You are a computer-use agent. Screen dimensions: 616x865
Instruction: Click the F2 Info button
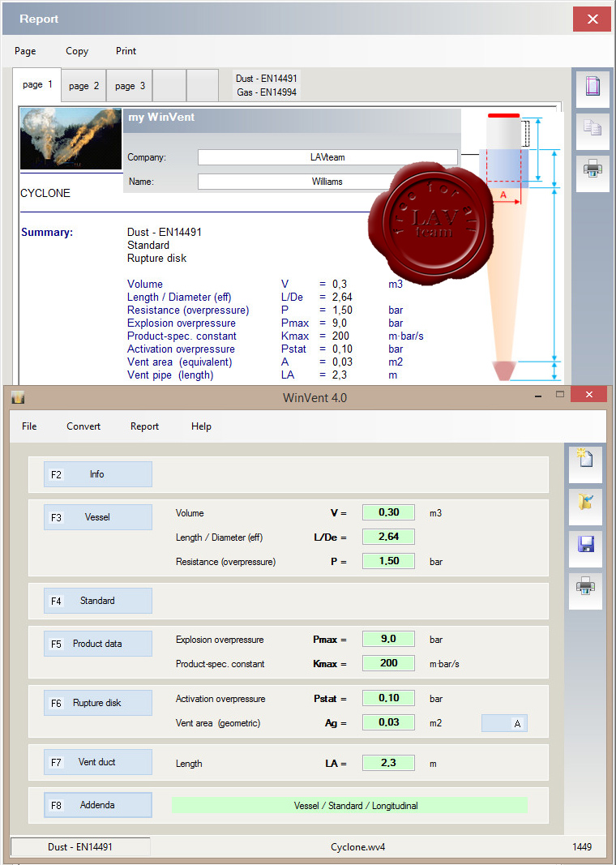coord(97,474)
